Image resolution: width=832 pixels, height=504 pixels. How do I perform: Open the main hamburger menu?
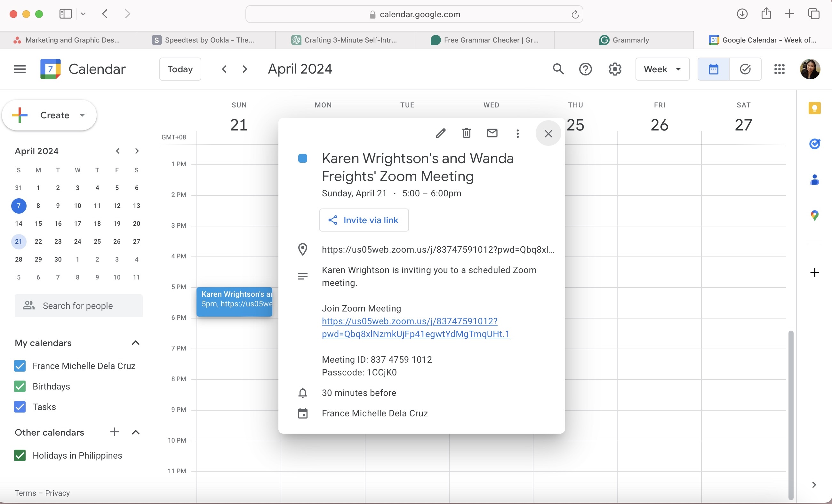tap(20, 69)
